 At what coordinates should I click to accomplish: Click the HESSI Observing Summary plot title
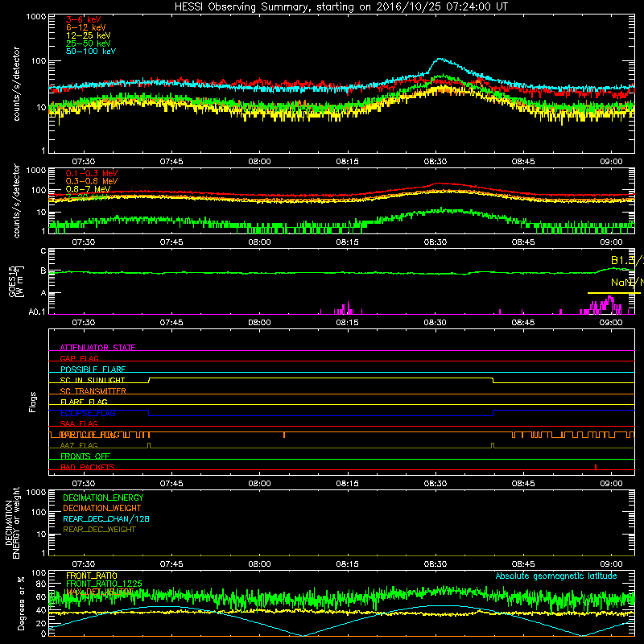point(341,7)
